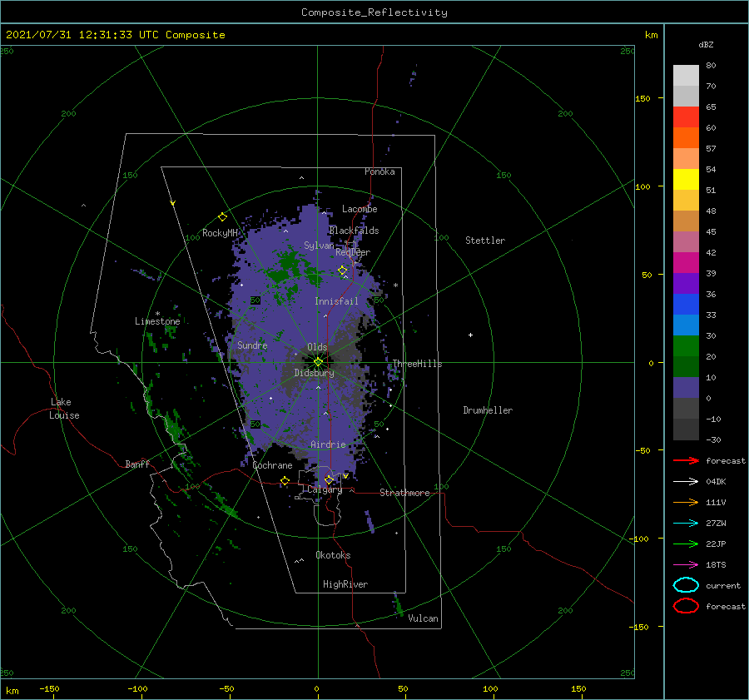Click the 80 dBZ light gray swatch
The height and width of the screenshot is (700, 749).
click(686, 75)
